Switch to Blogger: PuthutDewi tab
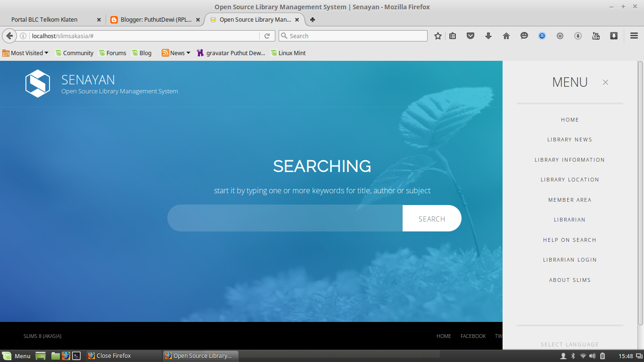Screen dimensions: 644x362 (x=156, y=20)
